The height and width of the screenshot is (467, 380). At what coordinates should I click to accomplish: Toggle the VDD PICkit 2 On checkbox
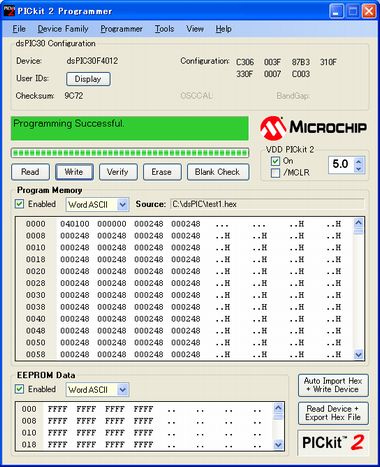point(275,161)
